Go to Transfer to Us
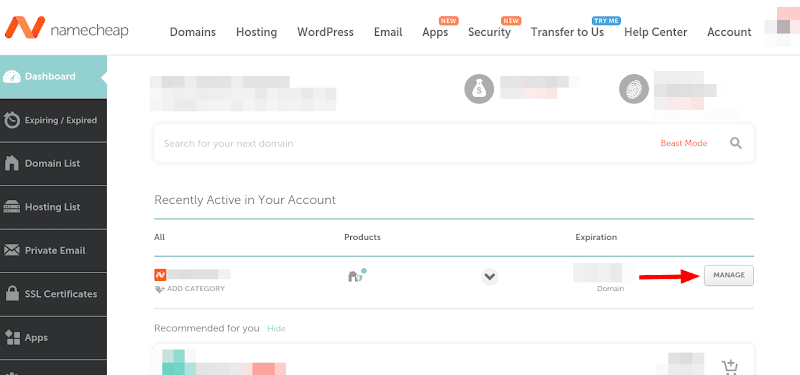Viewport: 800px width, 375px height. point(567,32)
